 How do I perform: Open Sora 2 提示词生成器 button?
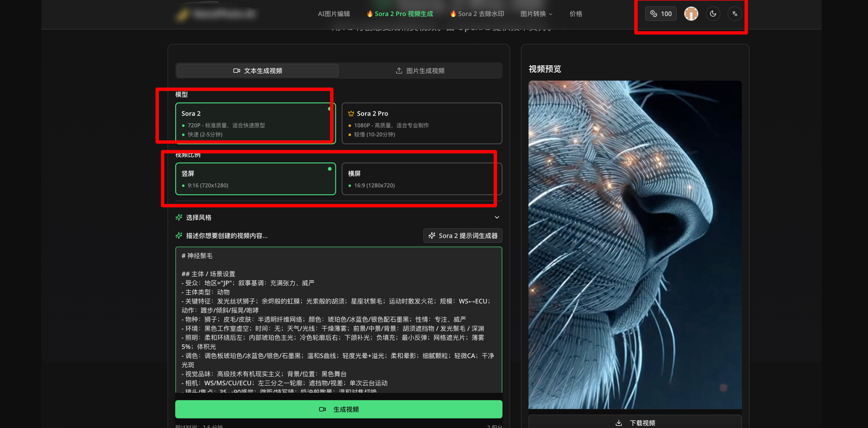click(x=463, y=236)
